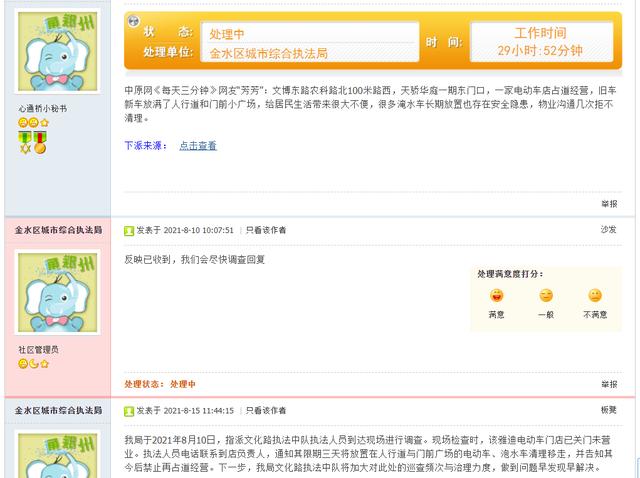This screenshot has height=478, width=640.
Task: Click the 沙发 floor label
Action: [608, 229]
